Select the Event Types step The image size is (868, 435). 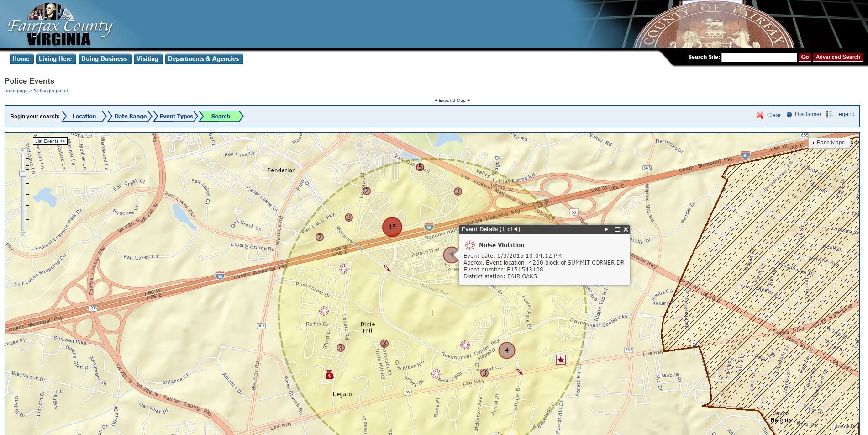pyautogui.click(x=176, y=116)
